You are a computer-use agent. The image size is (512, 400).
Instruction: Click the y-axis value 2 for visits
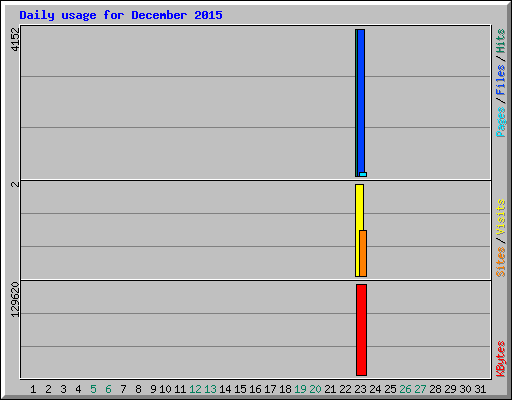(x=15, y=184)
